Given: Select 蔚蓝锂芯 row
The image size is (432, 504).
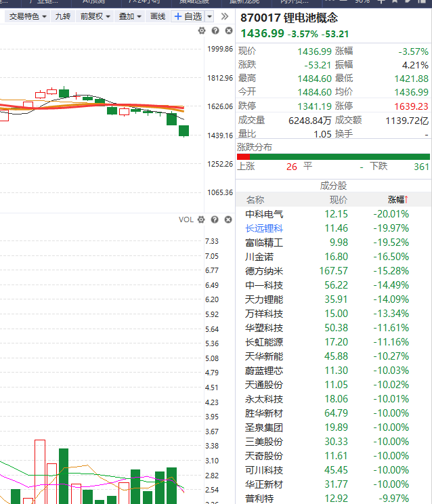Looking at the screenshot, I should pos(333,371).
